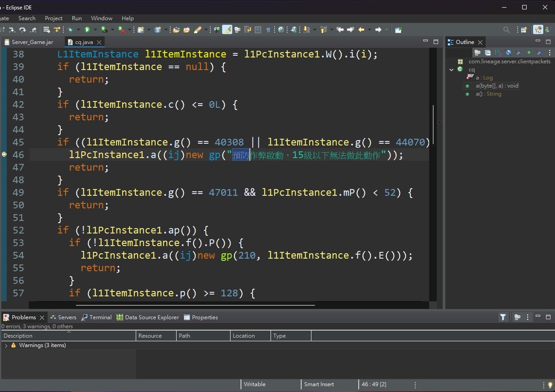Open Outline view menu three dots
Screen dimensions: 555x392
550,53
